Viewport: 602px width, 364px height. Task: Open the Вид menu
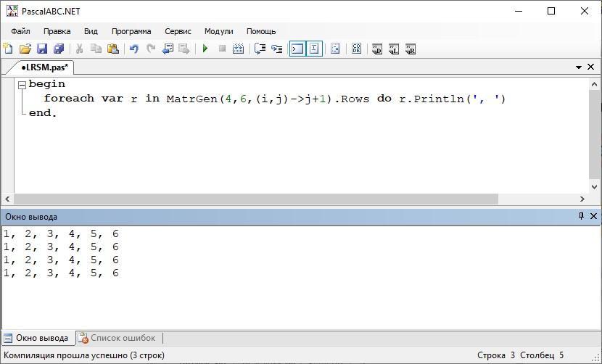91,31
